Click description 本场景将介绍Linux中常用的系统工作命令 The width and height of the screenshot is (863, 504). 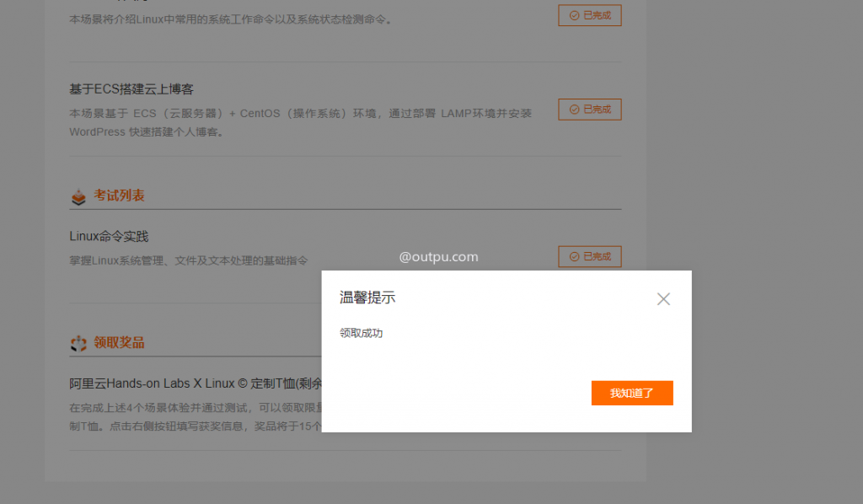(231, 19)
